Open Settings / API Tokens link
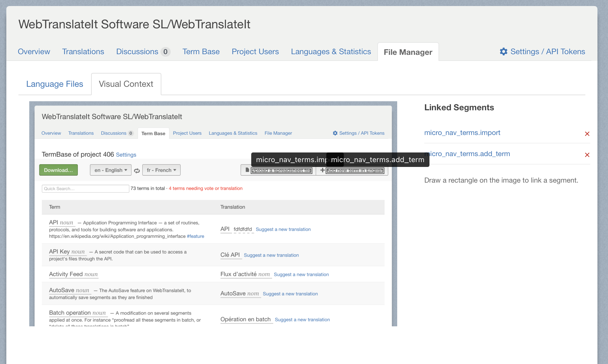Viewport: 608px width, 364px height. tap(547, 52)
